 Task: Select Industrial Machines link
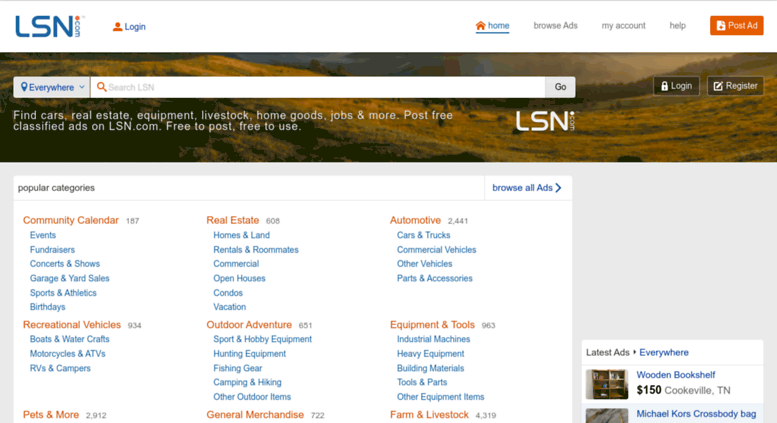[x=434, y=339]
